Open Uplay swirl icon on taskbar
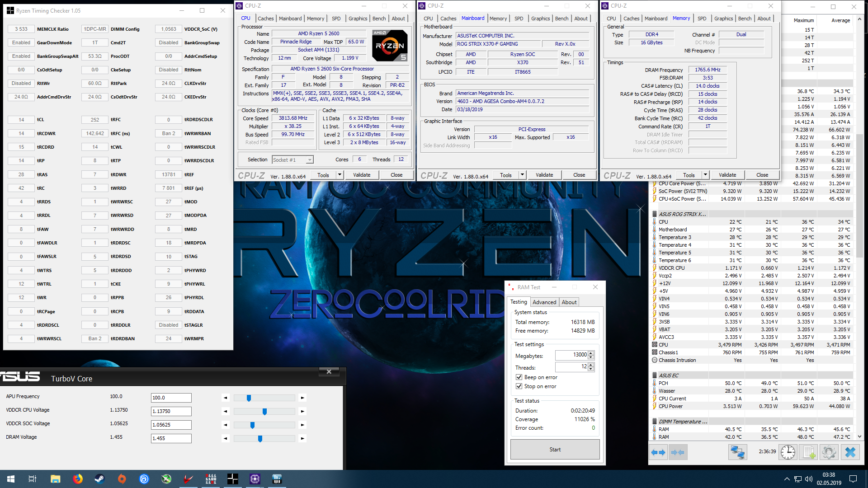Viewport: 868px width, 488px height. pyautogui.click(x=144, y=479)
